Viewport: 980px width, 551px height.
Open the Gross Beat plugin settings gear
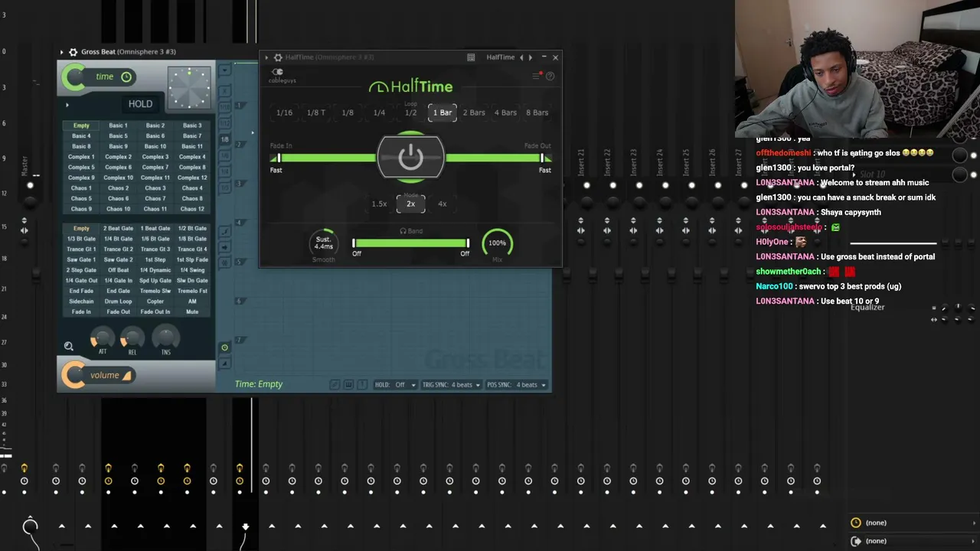(73, 52)
